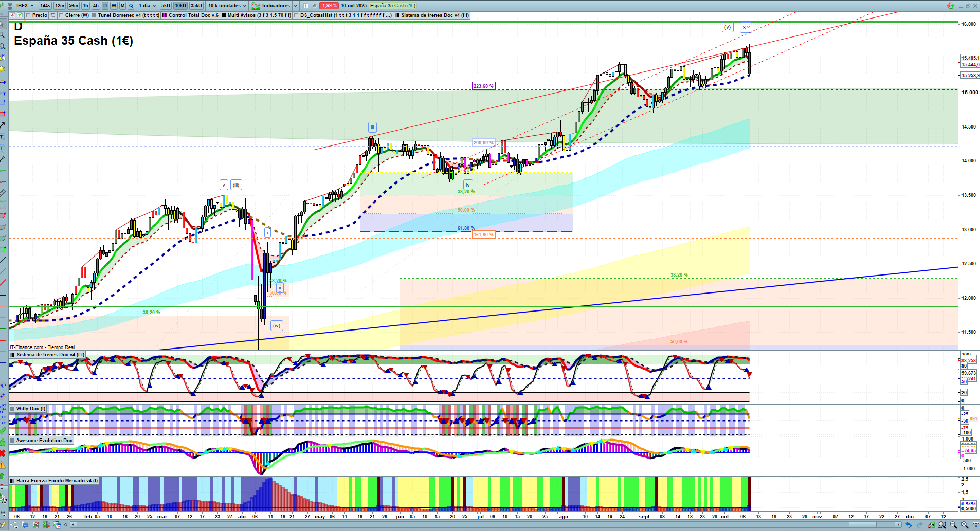Click the grey record dot icon
980x531 pixels.
315,6
